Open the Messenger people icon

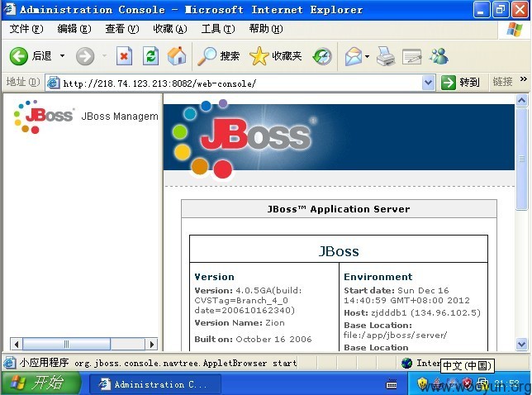pos(439,56)
